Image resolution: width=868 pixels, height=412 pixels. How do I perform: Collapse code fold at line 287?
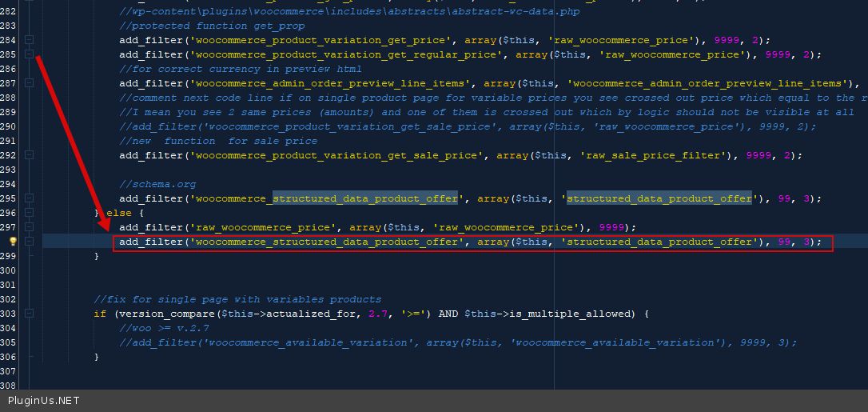point(30,83)
